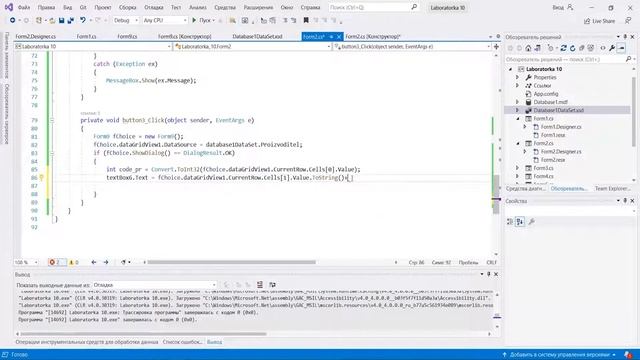Click Properties panel categorized icon
The image size is (640, 360).
tap(510, 222)
